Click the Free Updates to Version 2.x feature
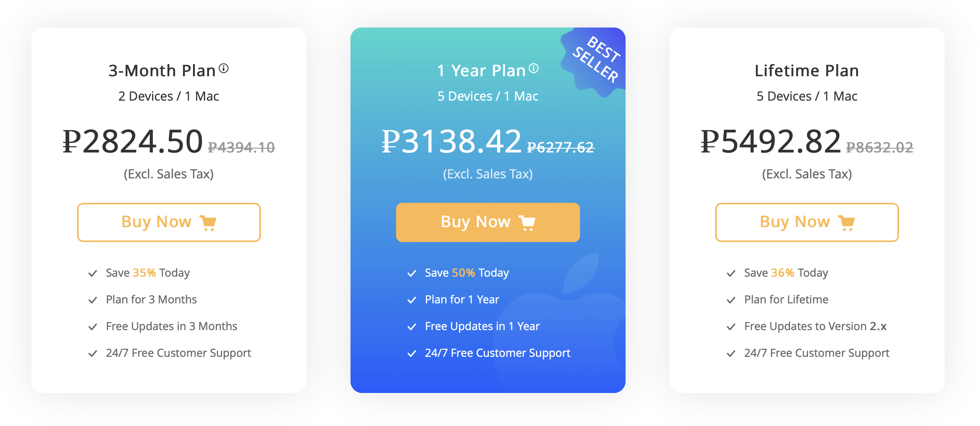 pos(815,326)
